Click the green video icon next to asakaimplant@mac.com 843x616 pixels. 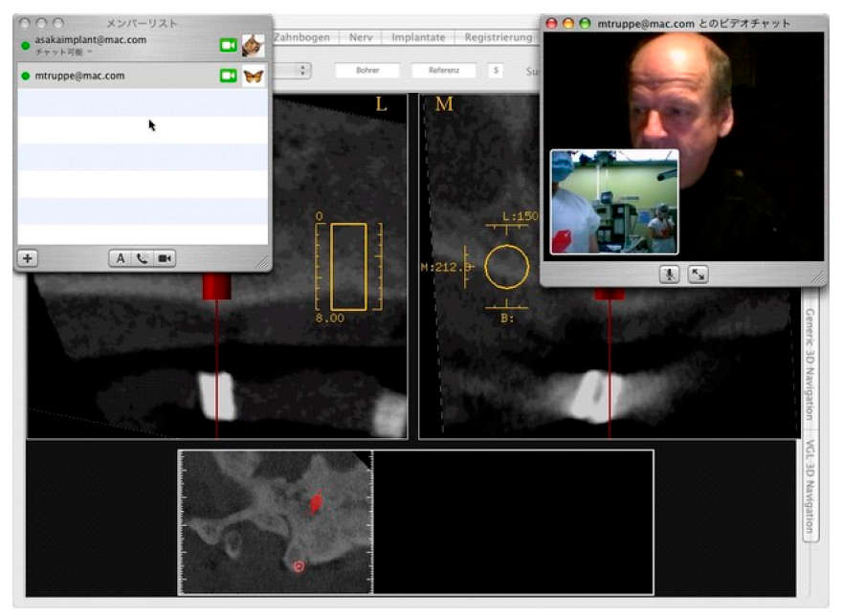coord(228,45)
